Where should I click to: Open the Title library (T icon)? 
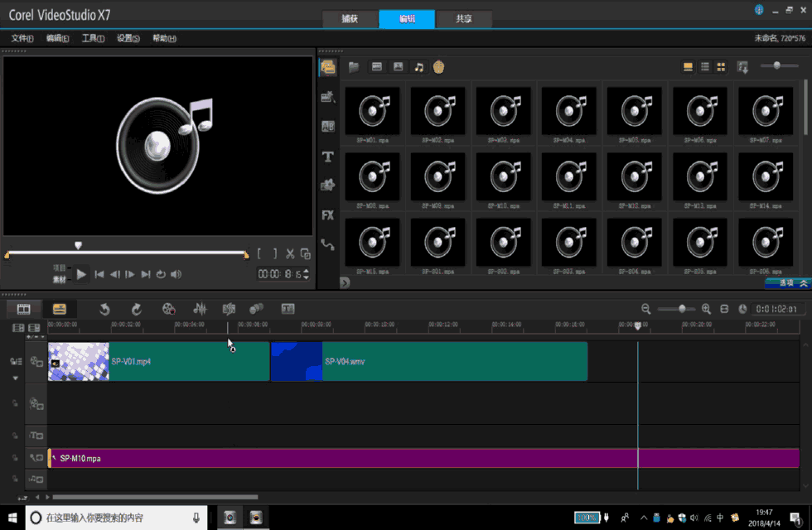point(328,157)
